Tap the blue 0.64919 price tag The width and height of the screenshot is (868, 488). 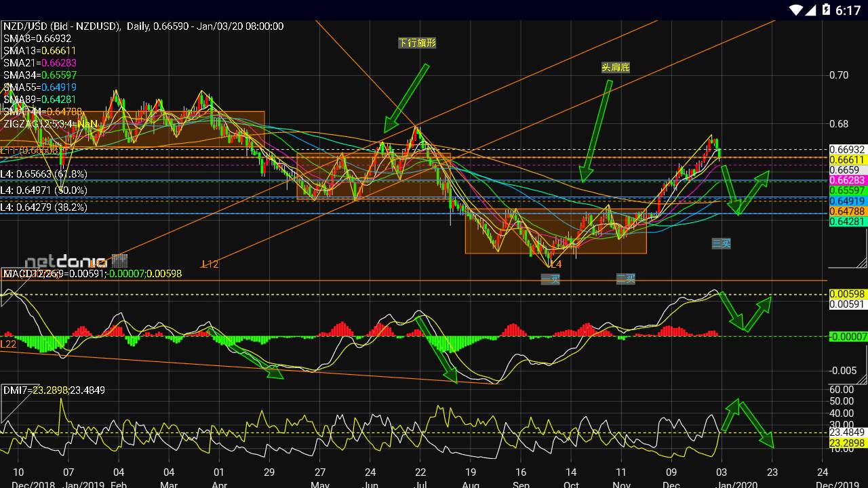pos(848,201)
